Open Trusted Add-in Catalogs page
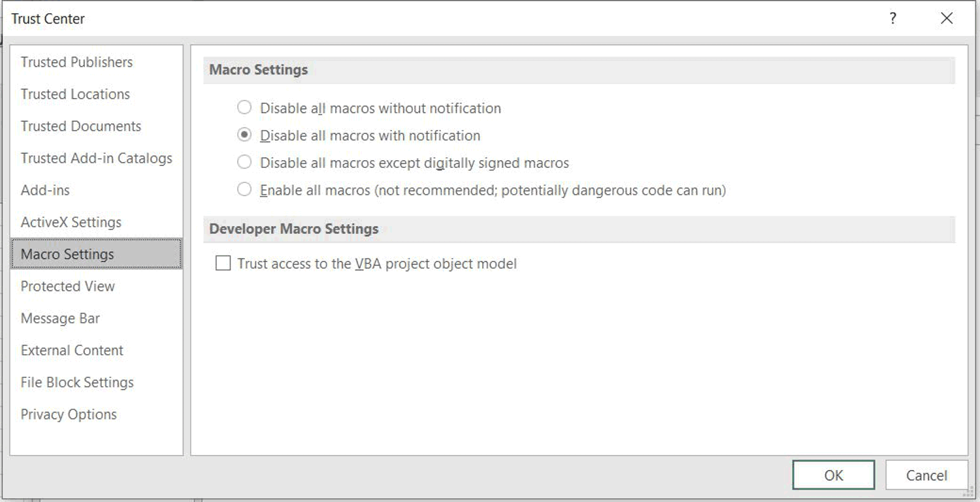 pos(97,158)
